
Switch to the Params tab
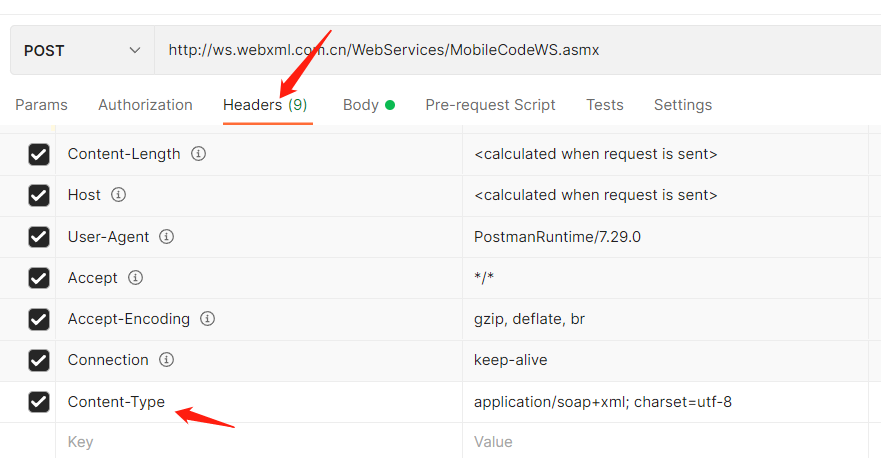point(42,105)
